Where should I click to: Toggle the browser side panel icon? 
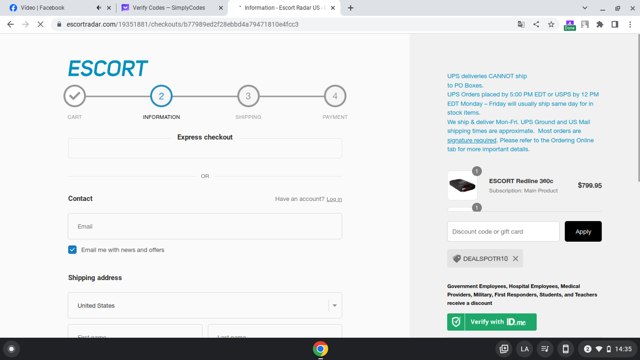tap(615, 24)
